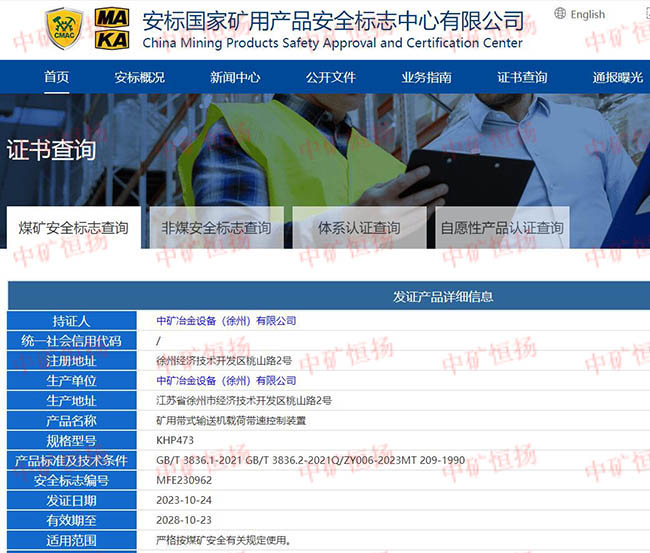Click the 生产单位 company name link
Viewport: 650px width, 553px height.
point(226,381)
